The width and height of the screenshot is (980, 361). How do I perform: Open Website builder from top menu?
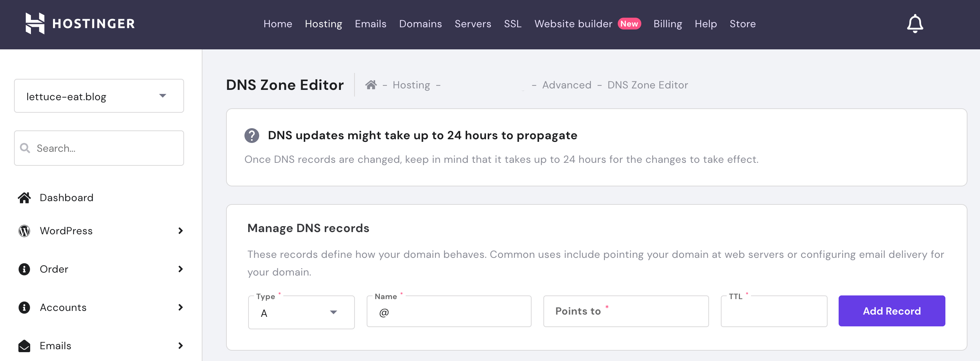573,24
